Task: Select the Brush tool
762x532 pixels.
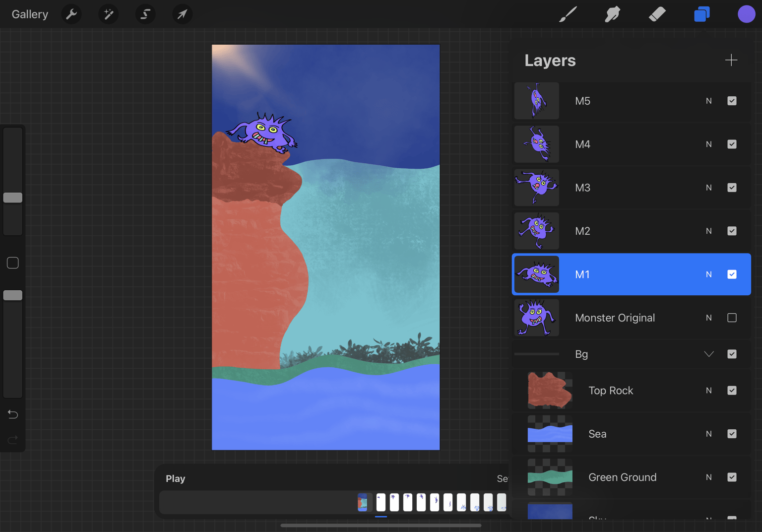Action: 568,14
